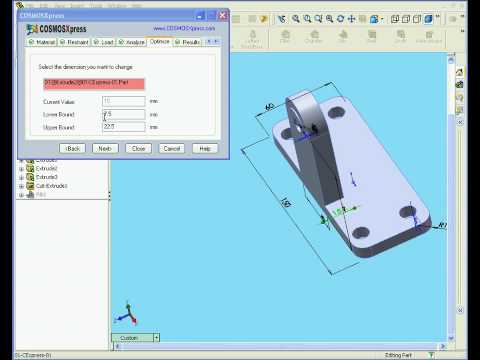Image resolution: width=480 pixels, height=360 pixels.
Task: Expand the Extrude3 tree node
Action: (21, 177)
